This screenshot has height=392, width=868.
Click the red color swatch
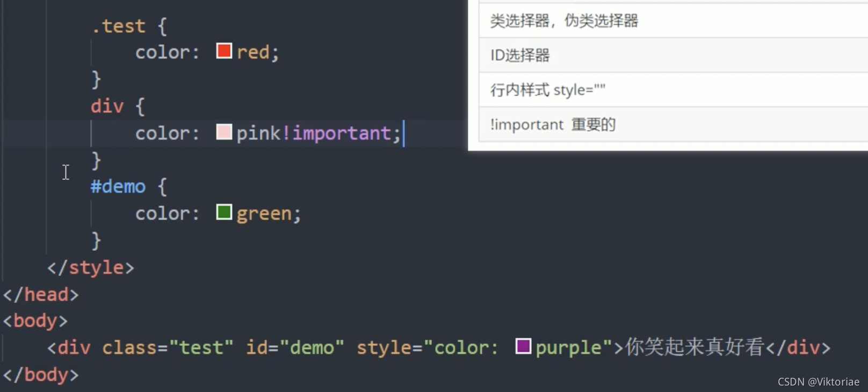(224, 51)
